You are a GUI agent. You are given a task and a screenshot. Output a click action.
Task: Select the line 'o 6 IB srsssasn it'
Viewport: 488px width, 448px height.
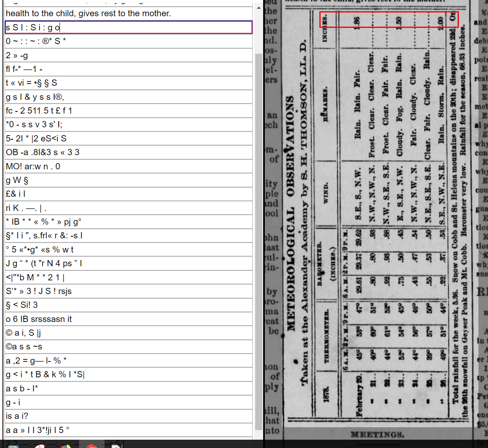pos(129,319)
